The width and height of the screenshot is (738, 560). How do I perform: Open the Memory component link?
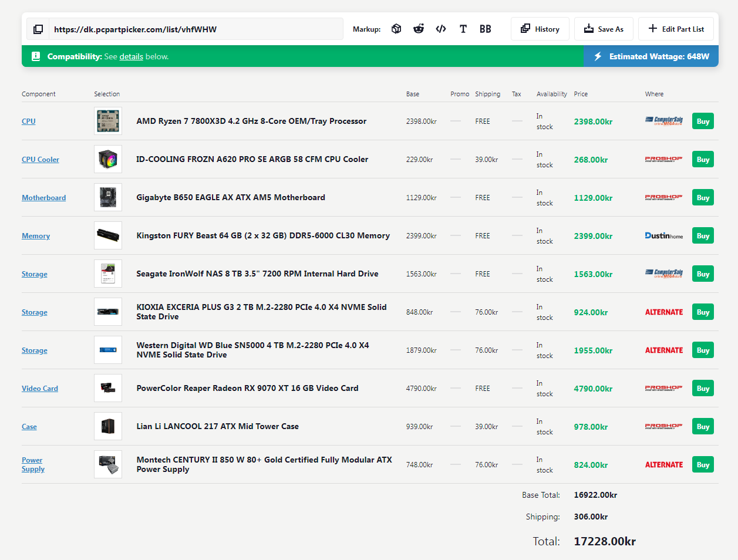36,236
